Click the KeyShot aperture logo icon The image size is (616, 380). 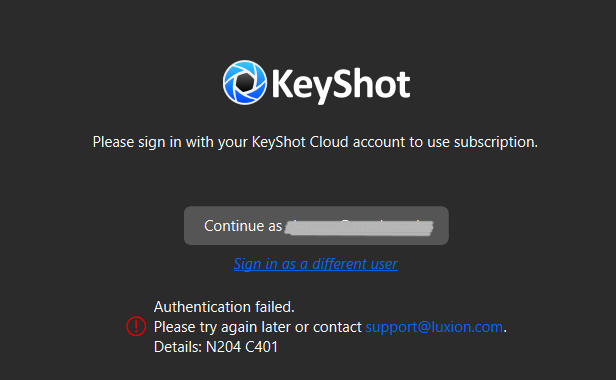tap(245, 83)
